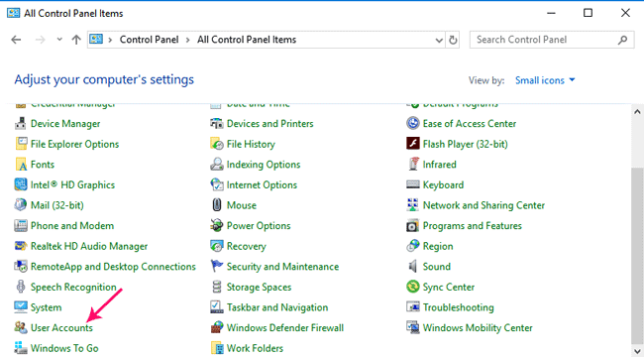Screen dimensions: 644x357
Task: Open the Mouse icon
Action: click(x=217, y=205)
